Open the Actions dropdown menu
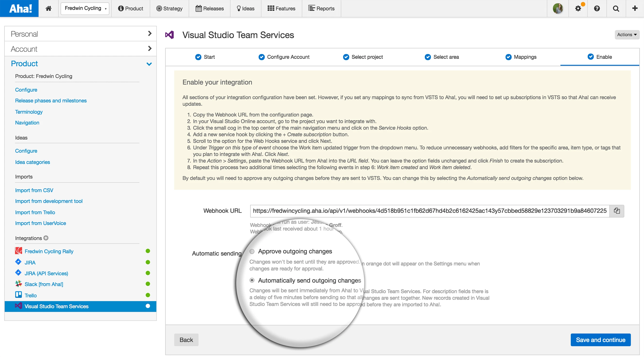644x357 pixels. coord(627,35)
